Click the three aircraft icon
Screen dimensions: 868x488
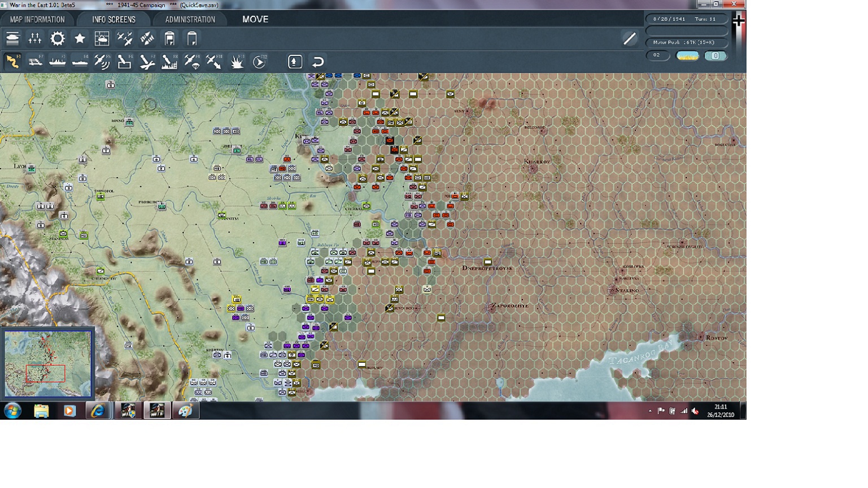124,38
